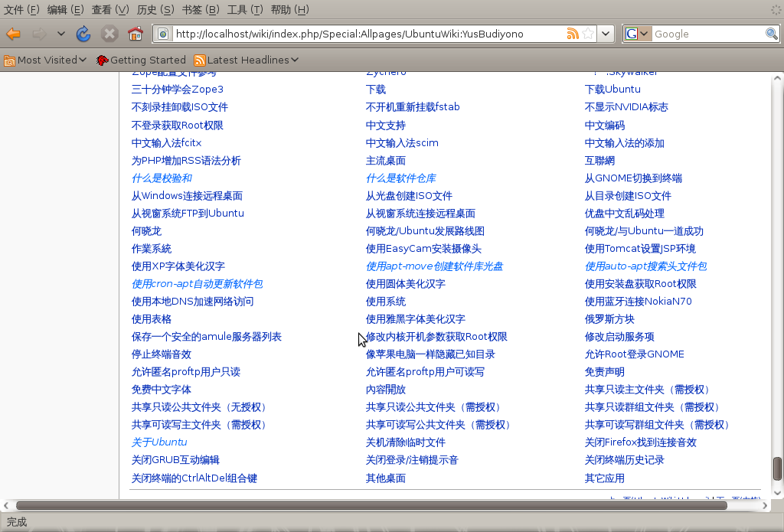Image resolution: width=784 pixels, height=532 pixels.
Task: Click the Getting Started bookmark icon
Action: (102, 60)
